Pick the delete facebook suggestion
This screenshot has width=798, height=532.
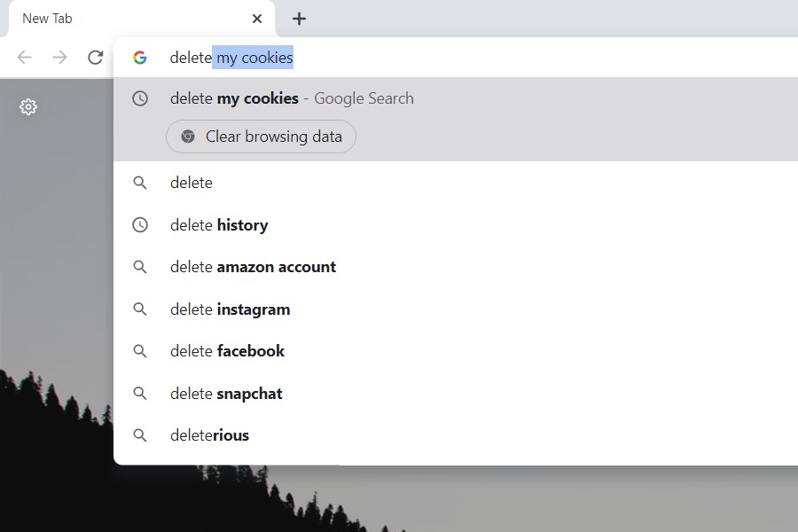tap(227, 351)
